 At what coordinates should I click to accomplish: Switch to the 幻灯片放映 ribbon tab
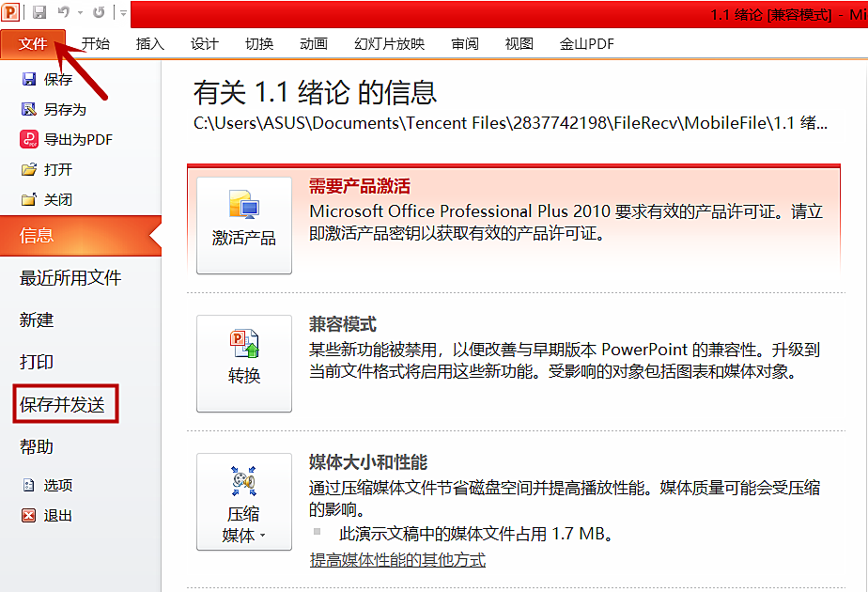(x=389, y=44)
